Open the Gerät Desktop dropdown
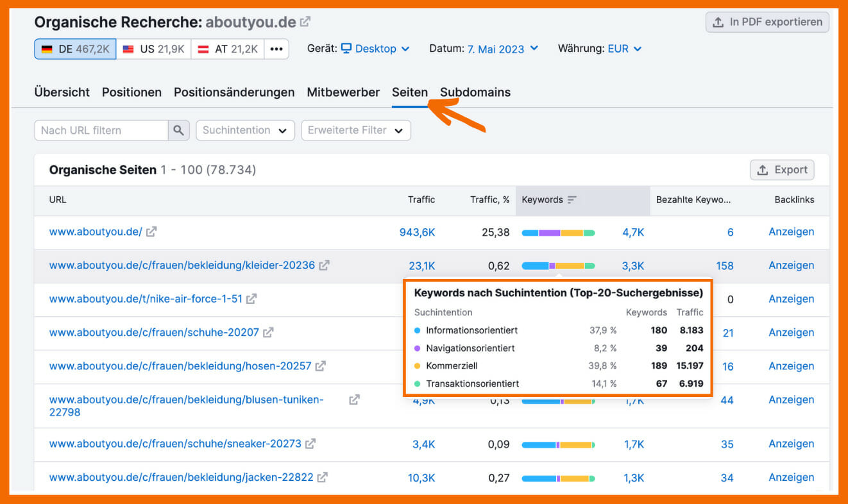Image resolution: width=848 pixels, height=504 pixels. point(375,49)
